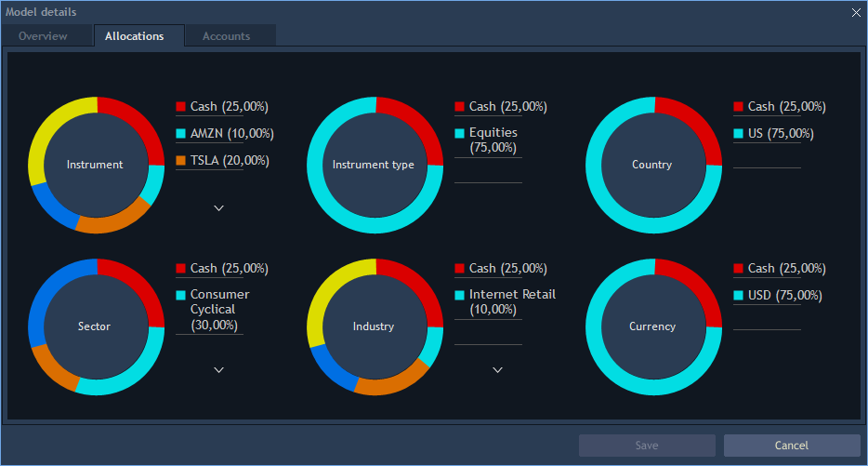Expand more items in Instrument legend
Viewport: 868px width, 466px height.
[x=218, y=207]
